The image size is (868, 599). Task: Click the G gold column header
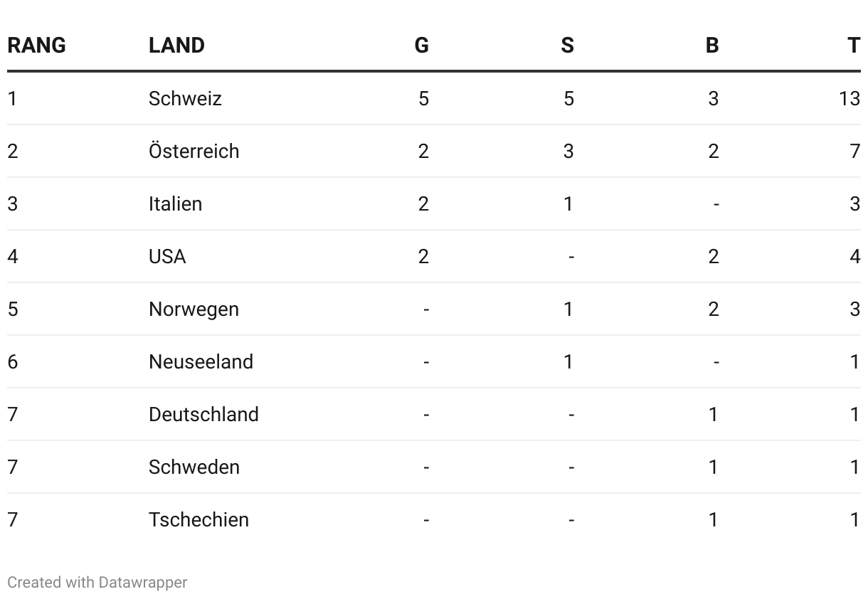pyautogui.click(x=422, y=46)
